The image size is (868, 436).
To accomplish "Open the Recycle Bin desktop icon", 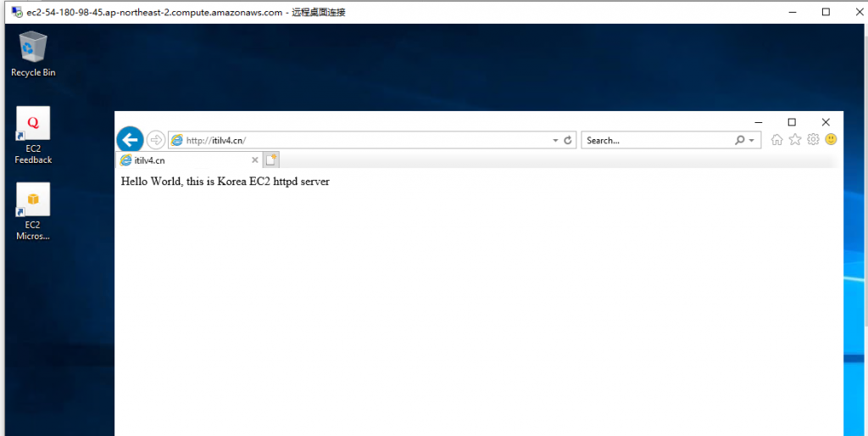I will pos(33,53).
